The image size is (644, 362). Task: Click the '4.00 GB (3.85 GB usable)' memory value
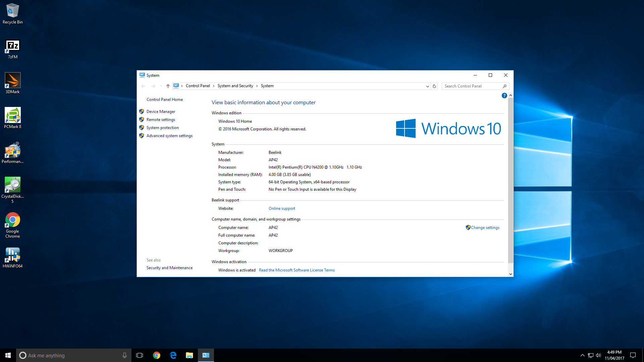point(290,175)
